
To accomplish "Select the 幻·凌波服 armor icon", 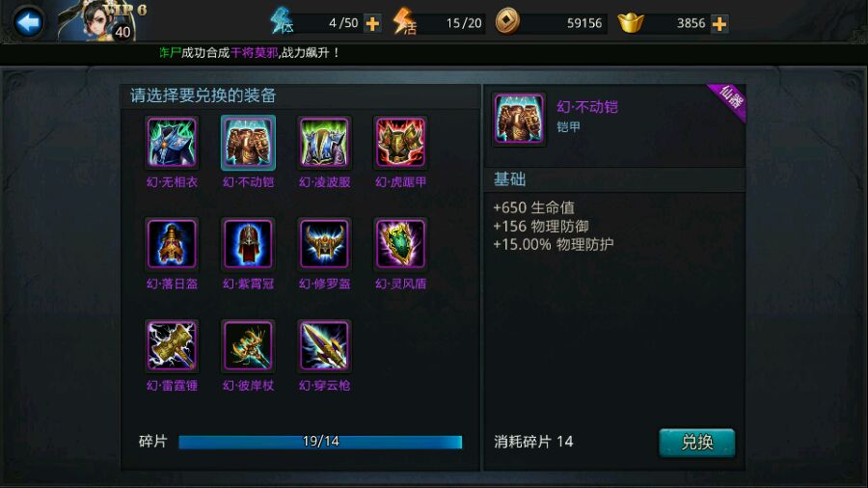I will click(324, 142).
